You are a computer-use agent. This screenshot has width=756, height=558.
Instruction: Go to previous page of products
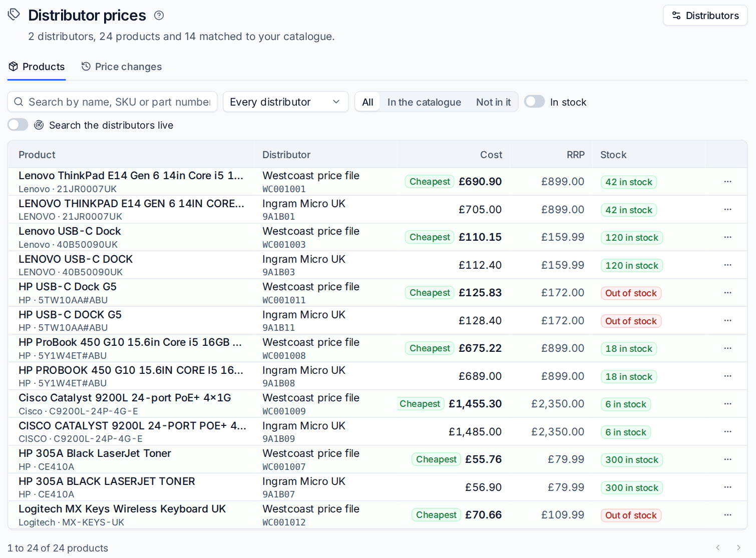(x=718, y=547)
